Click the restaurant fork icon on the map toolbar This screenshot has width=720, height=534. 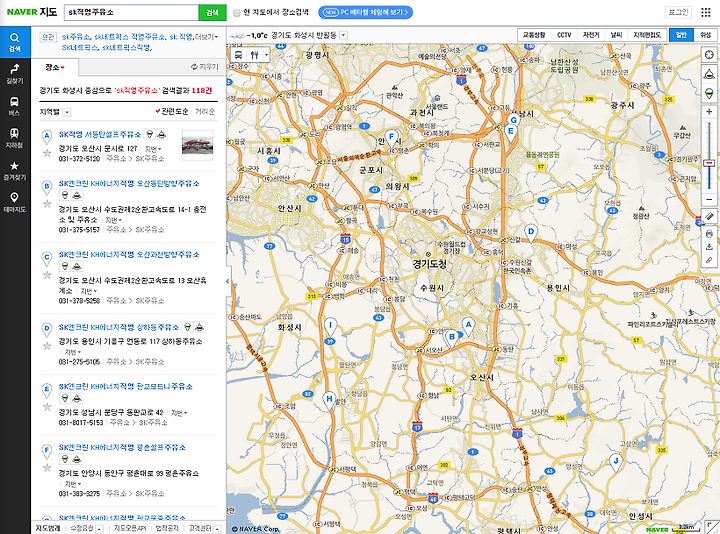[x=254, y=55]
